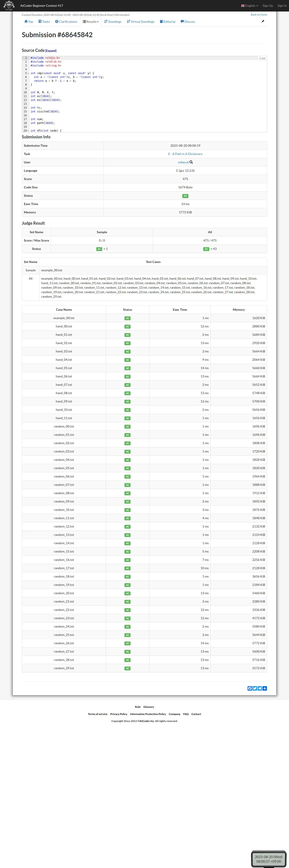Click memory value 3656 KiB for random_18.txt
289x868 pixels.
(x=259, y=577)
